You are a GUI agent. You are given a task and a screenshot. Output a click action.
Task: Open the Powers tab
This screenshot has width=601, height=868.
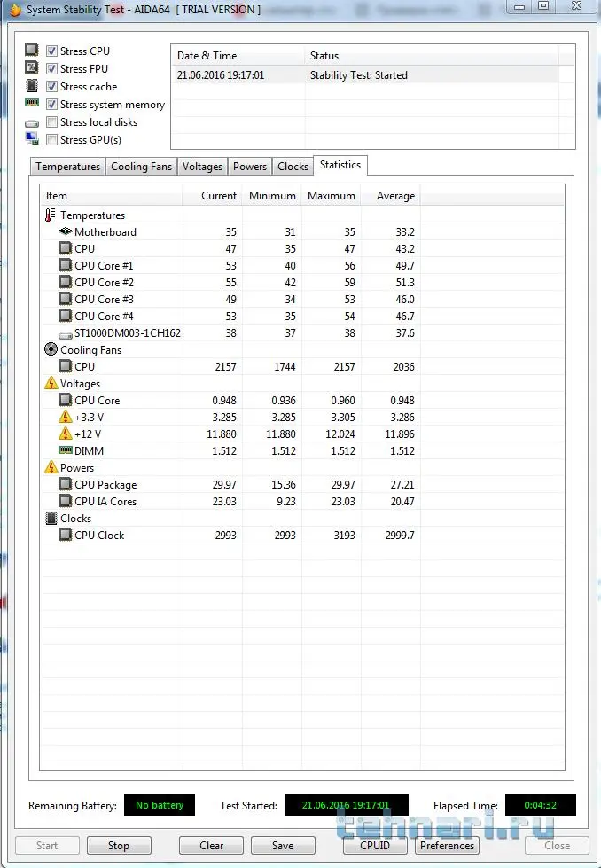250,167
